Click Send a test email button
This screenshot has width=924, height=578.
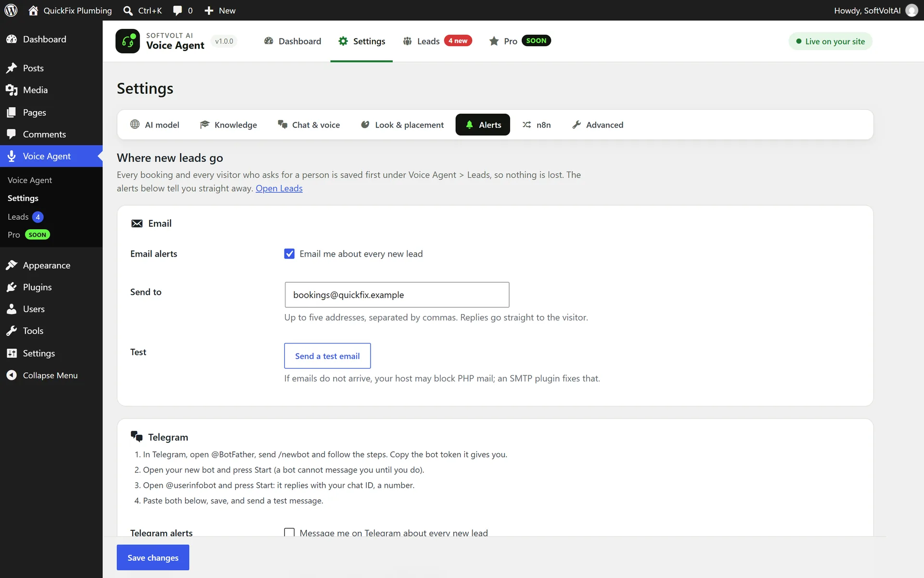click(x=327, y=356)
